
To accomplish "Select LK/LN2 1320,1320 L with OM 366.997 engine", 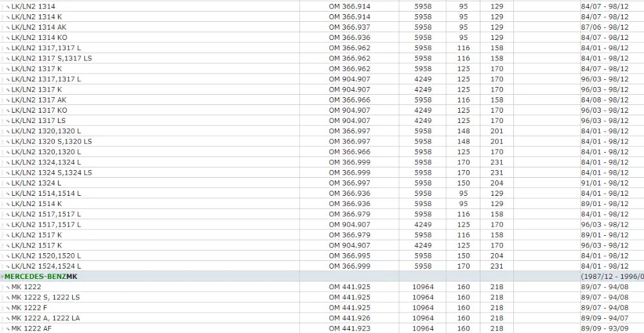I will pos(46,131).
